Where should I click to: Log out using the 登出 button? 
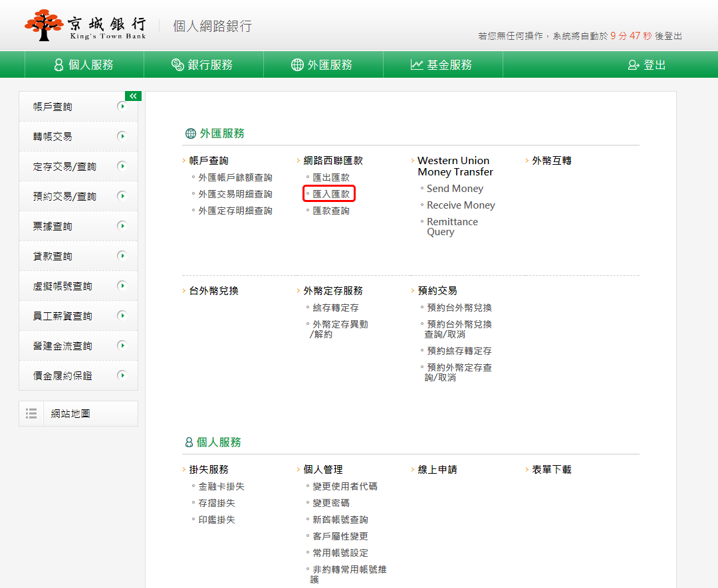click(x=647, y=65)
